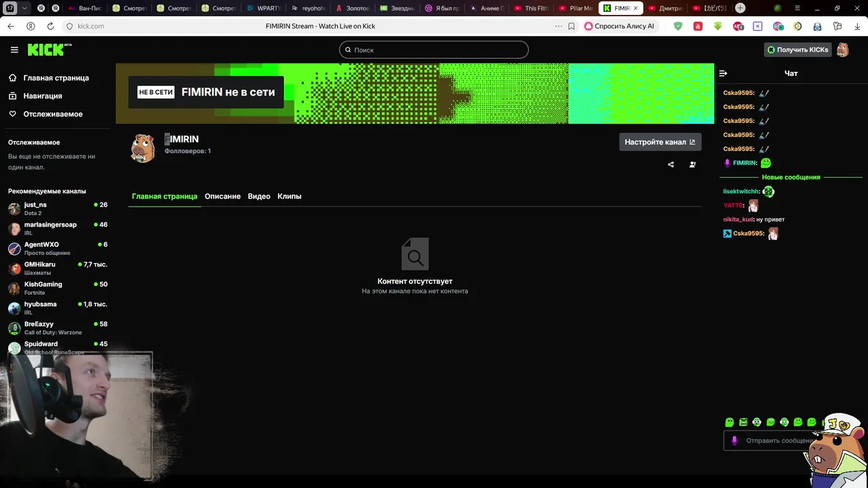This screenshot has width=868, height=488.
Task: Switch to the Аниме browser tab
Action: click(x=487, y=8)
